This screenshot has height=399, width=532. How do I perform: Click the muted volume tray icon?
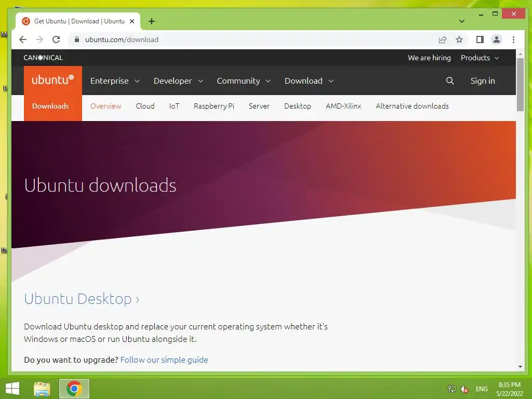tap(464, 389)
